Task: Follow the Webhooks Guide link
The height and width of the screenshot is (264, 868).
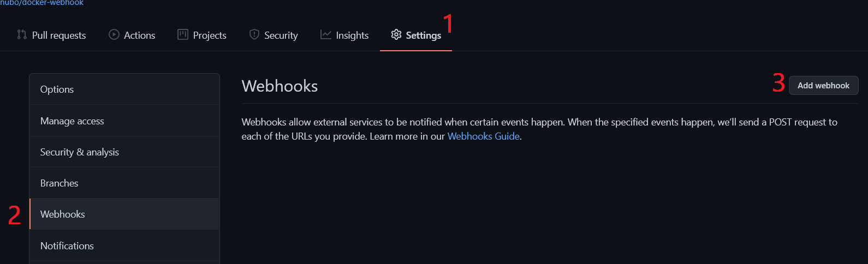Action: (483, 136)
